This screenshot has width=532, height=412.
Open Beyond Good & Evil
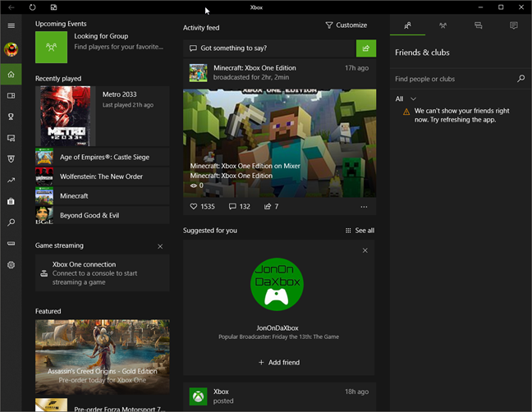click(102, 215)
